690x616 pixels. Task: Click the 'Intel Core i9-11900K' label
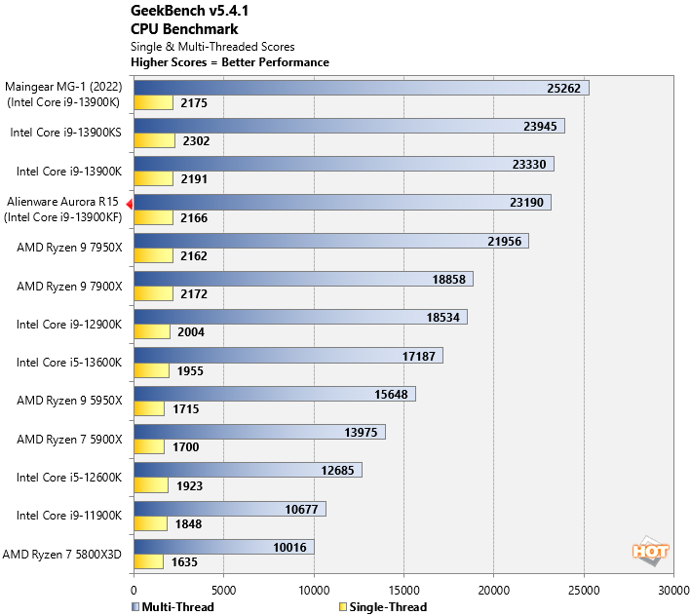[69, 516]
